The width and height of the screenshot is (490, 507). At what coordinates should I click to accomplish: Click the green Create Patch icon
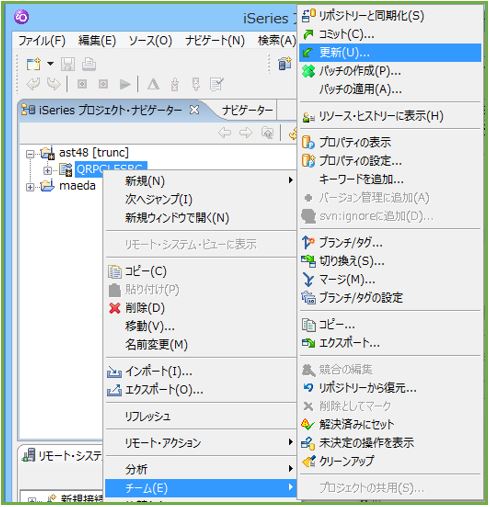(308, 71)
